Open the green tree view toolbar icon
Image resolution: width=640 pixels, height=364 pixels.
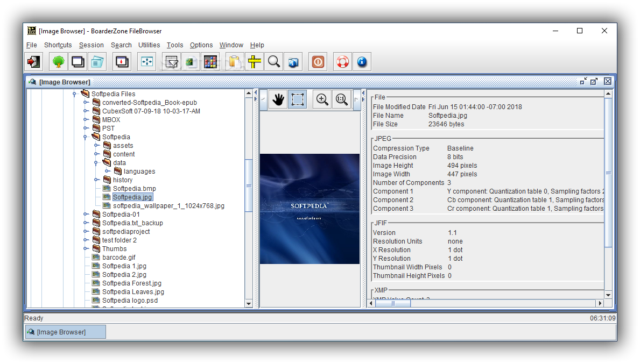pos(58,62)
